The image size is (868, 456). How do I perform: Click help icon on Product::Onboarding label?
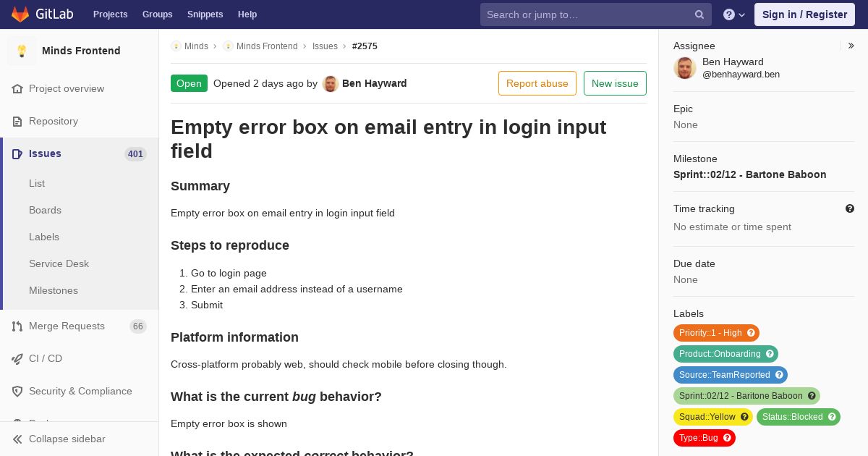pyautogui.click(x=770, y=354)
